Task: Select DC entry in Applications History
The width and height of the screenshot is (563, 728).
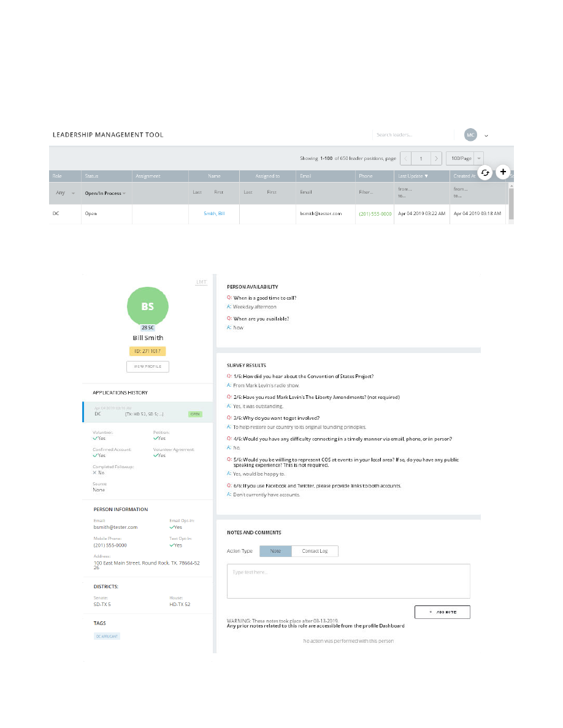Action: click(x=147, y=413)
